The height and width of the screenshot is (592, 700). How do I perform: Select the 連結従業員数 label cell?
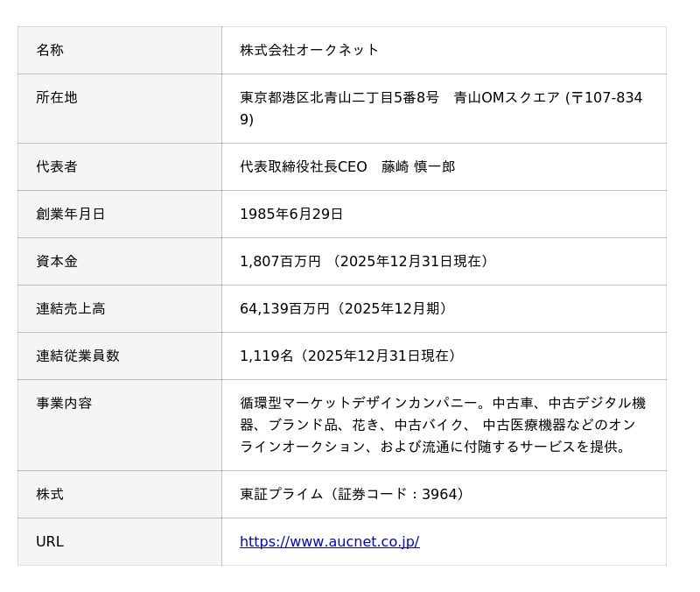[x=78, y=356]
